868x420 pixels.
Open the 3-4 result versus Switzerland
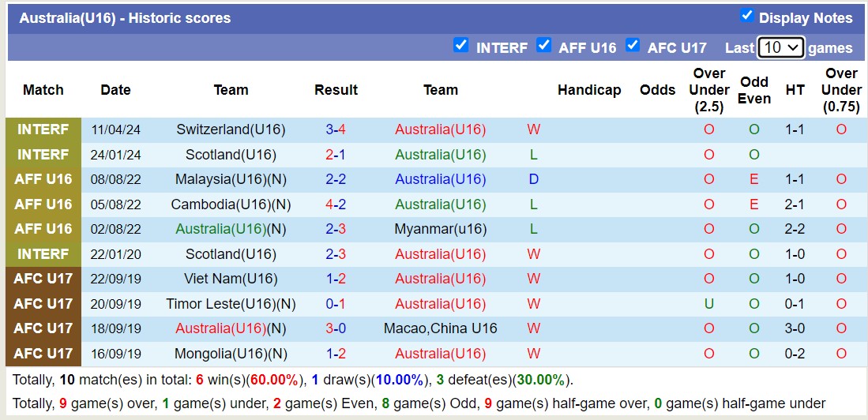tap(336, 129)
